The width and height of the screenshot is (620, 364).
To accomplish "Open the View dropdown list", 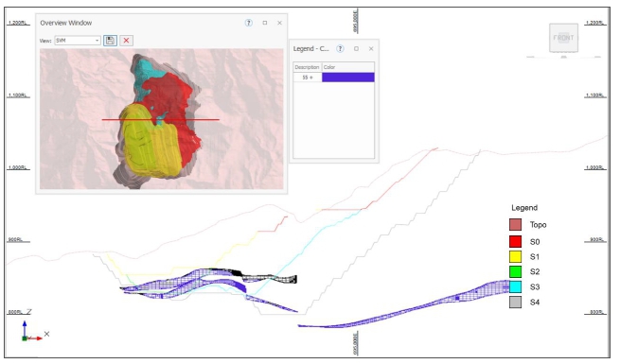I will 97,41.
